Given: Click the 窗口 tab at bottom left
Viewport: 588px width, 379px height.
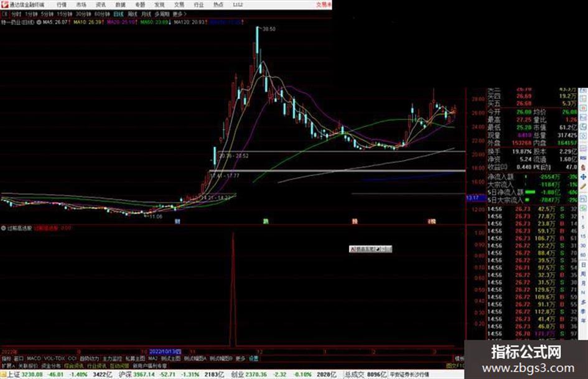Looking at the screenshot, I should coord(19,358).
